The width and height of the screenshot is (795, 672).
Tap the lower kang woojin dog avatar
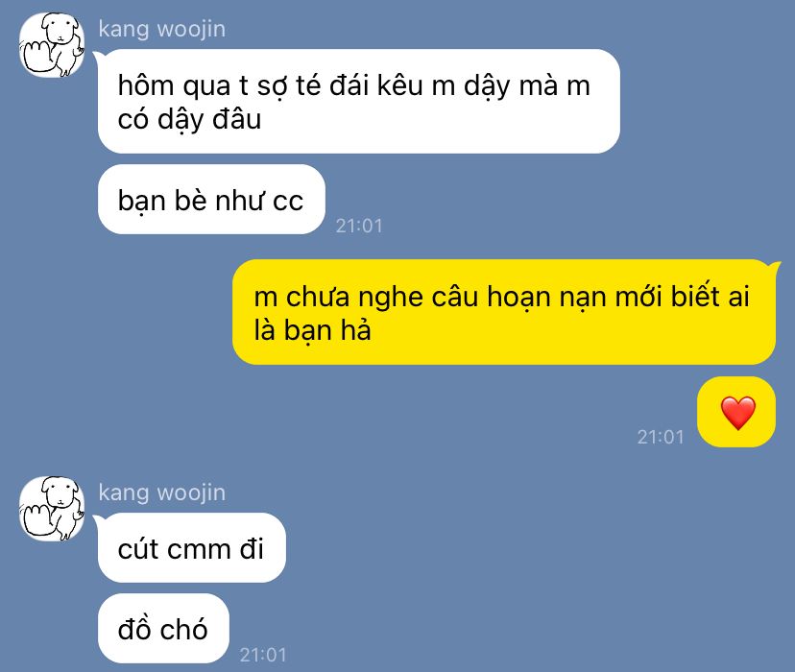click(x=52, y=508)
